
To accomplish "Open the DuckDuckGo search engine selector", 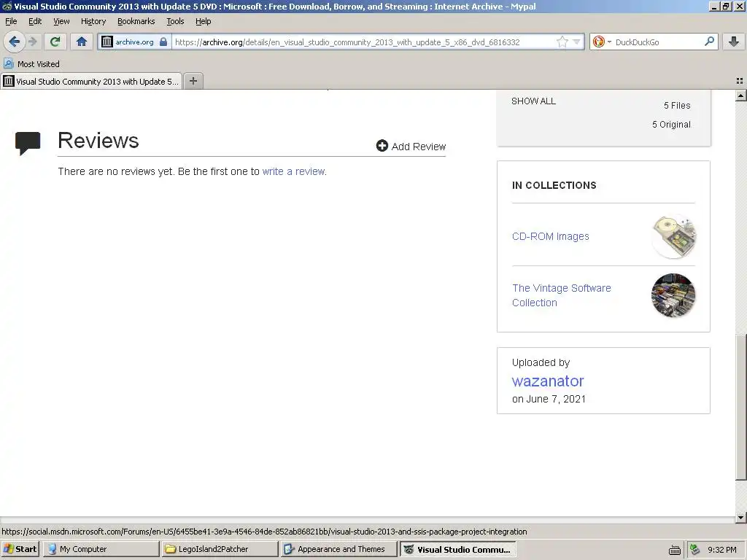I will coord(601,42).
